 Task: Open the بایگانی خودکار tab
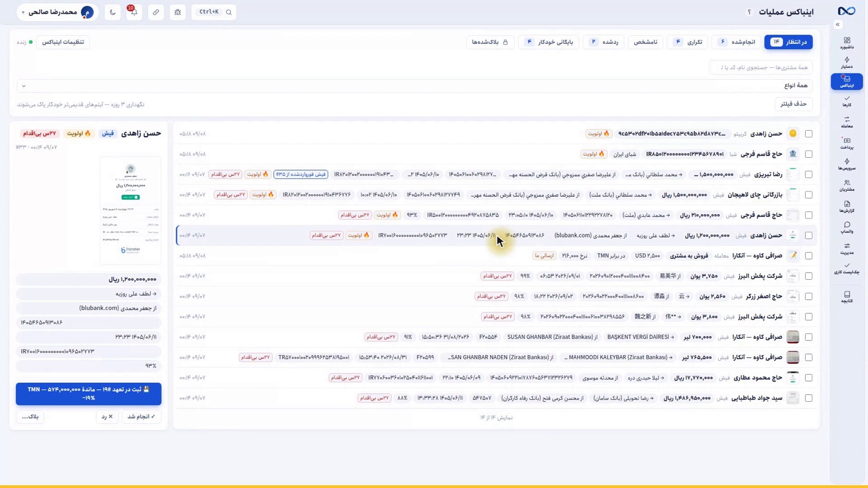(x=548, y=42)
